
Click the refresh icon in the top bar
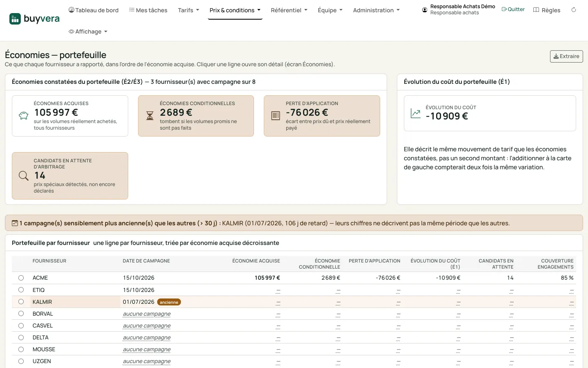pyautogui.click(x=574, y=10)
